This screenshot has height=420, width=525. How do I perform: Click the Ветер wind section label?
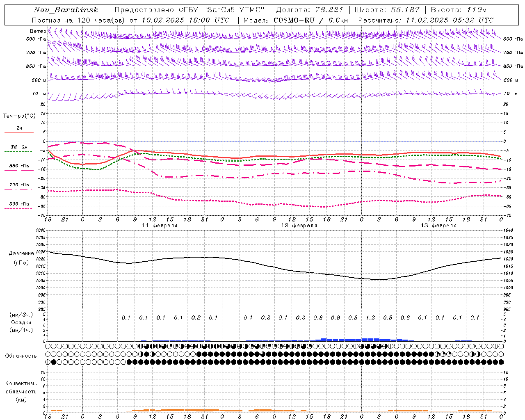tap(38, 31)
